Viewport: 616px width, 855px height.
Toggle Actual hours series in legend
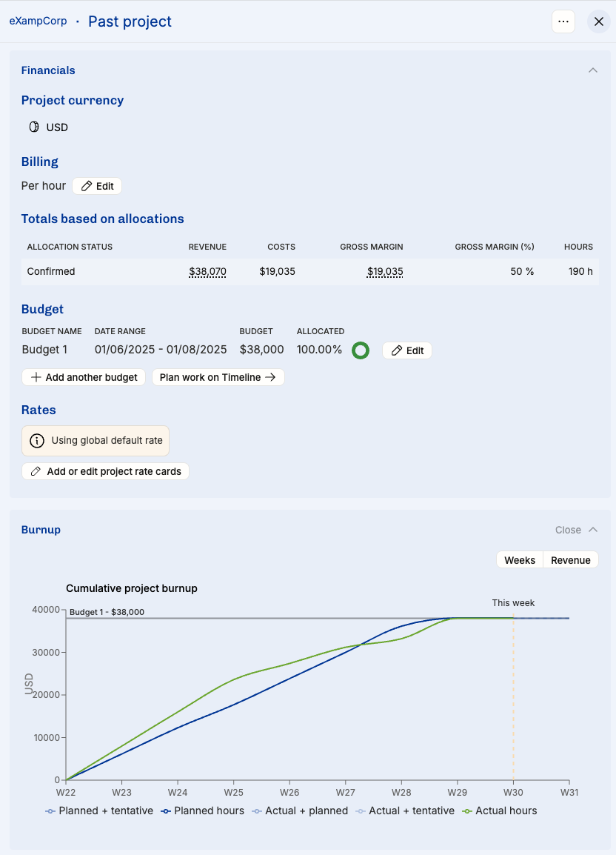(x=500, y=811)
